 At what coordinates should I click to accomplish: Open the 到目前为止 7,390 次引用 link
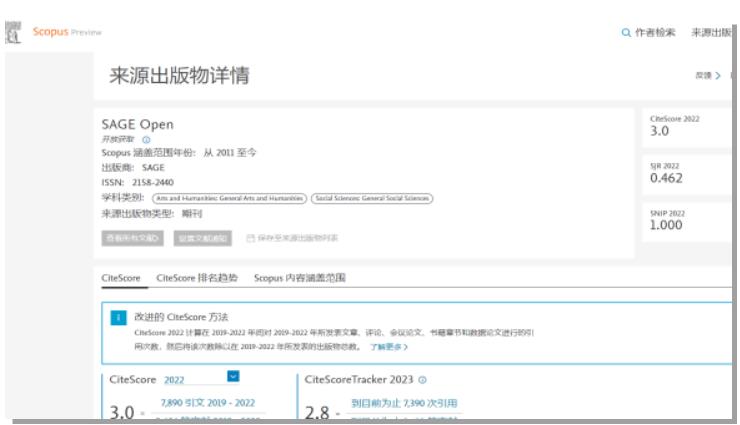pos(404,403)
